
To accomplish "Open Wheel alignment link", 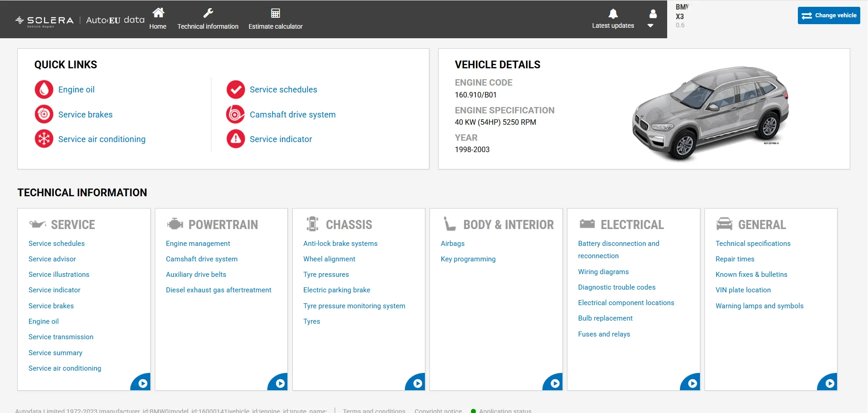I will 329,259.
